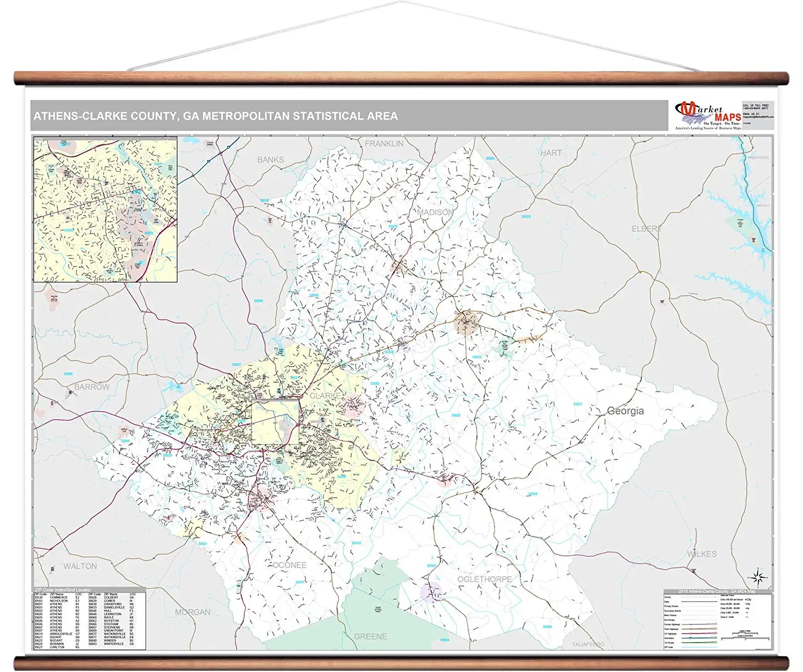803x672 pixels.
Task: Click the toll-free contact info box
Action: point(758,114)
